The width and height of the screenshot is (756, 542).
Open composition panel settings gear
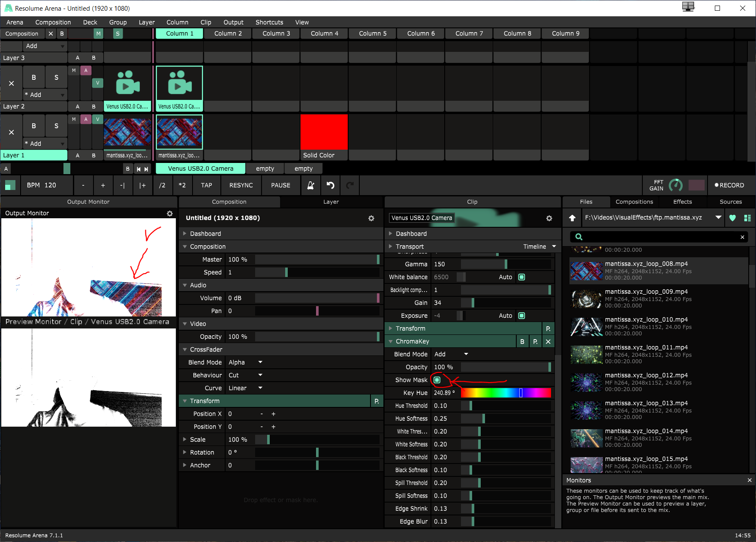(371, 218)
